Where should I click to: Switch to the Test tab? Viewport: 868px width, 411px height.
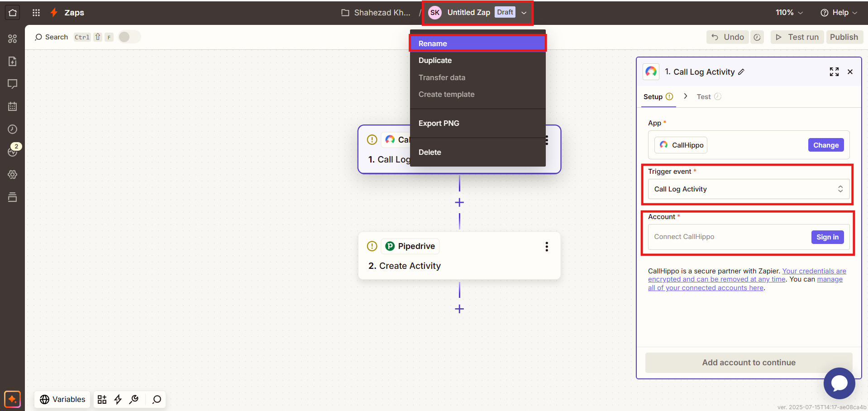pos(709,96)
